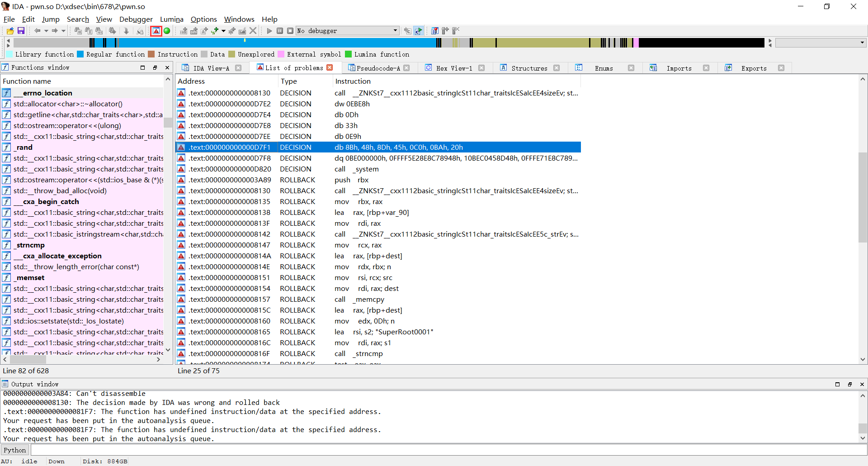Image resolution: width=868 pixels, height=466 pixels.
Task: Start debugger process with play icon
Action: (x=269, y=31)
